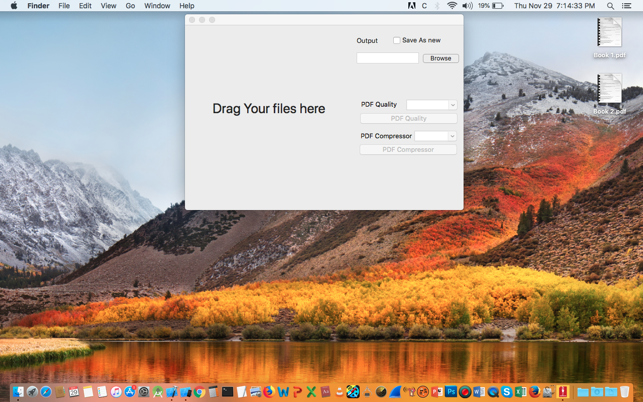Click the red PDF app dock icon
Viewport: 643px width, 402px height.
[563, 392]
